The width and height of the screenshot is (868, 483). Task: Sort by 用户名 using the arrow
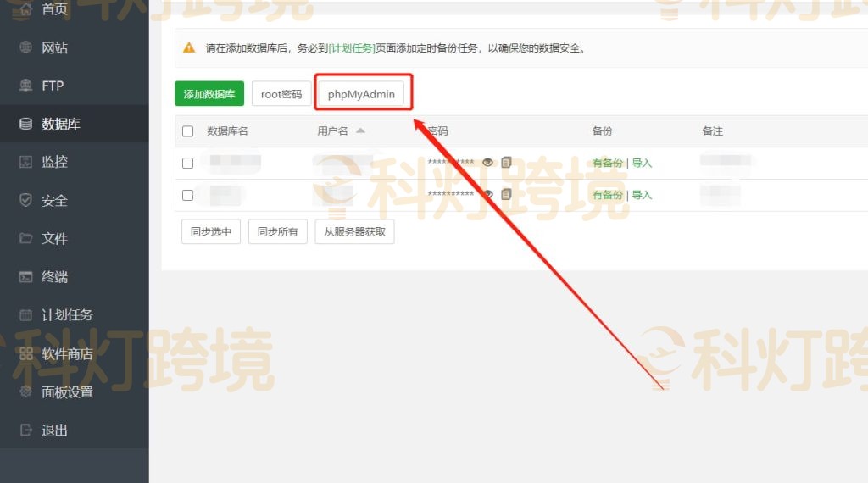click(360, 131)
